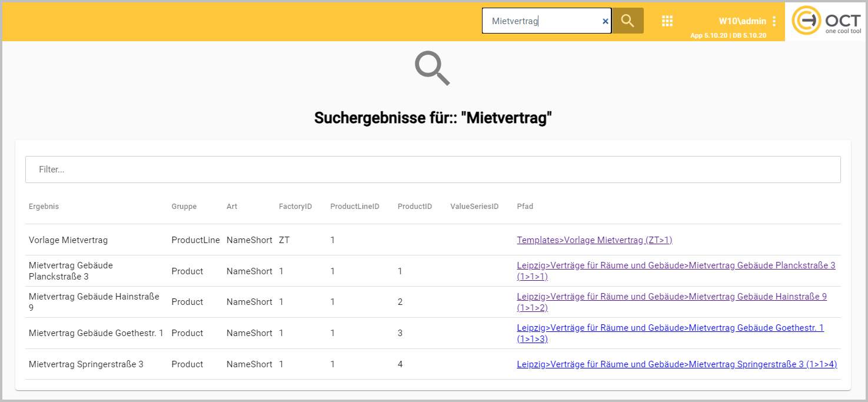Focus the Filter... text field

[433, 170]
